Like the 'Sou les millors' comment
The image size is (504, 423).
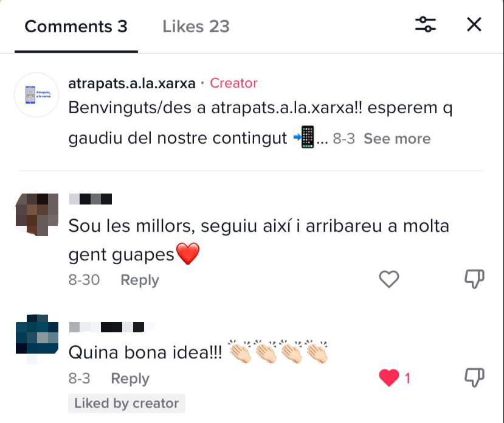pos(389,279)
